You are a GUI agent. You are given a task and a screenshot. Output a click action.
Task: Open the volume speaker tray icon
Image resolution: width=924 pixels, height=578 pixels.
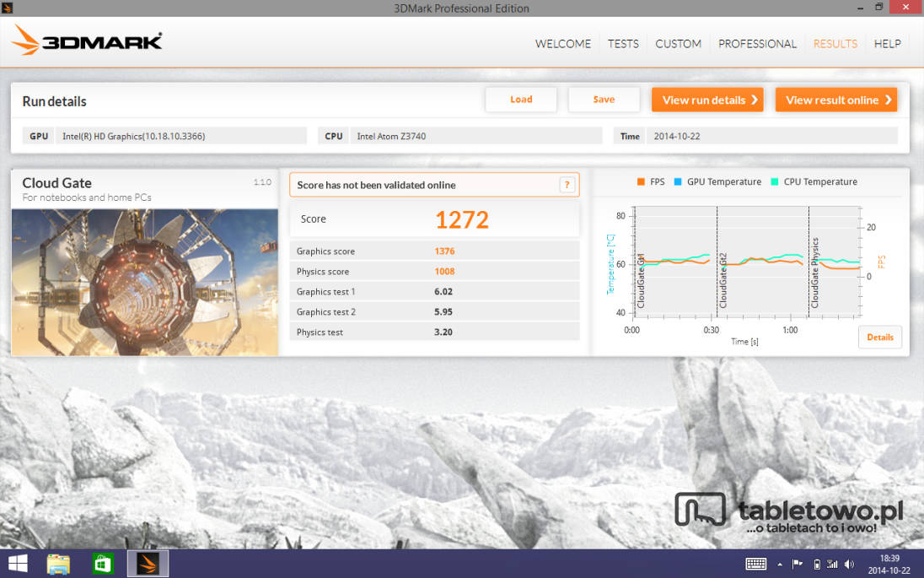[x=849, y=564]
